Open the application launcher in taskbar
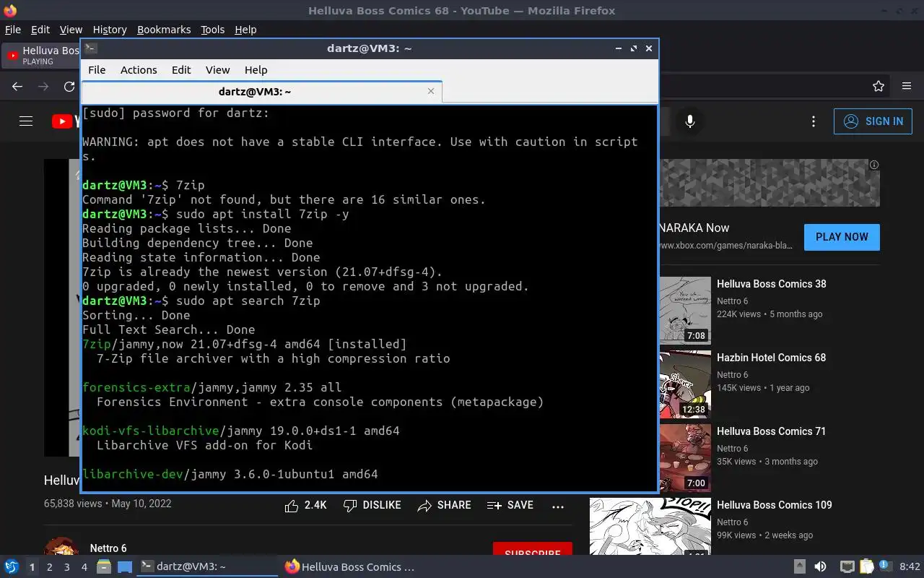The width and height of the screenshot is (924, 578). click(x=11, y=567)
